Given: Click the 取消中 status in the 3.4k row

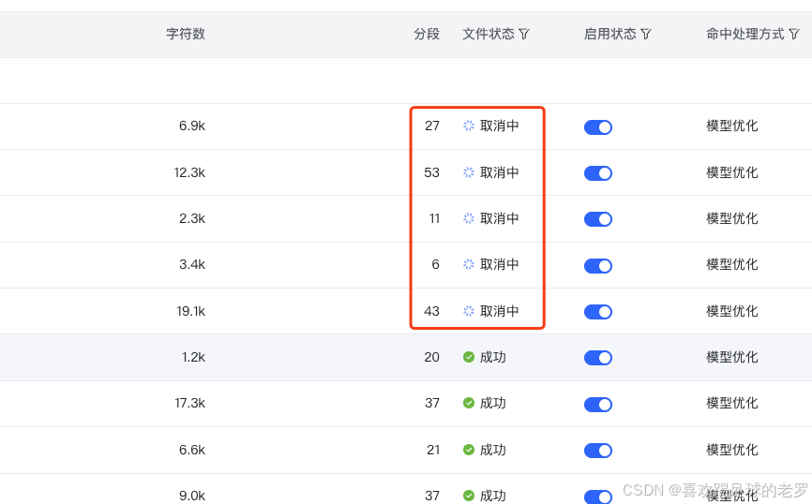Looking at the screenshot, I should pos(499,264).
